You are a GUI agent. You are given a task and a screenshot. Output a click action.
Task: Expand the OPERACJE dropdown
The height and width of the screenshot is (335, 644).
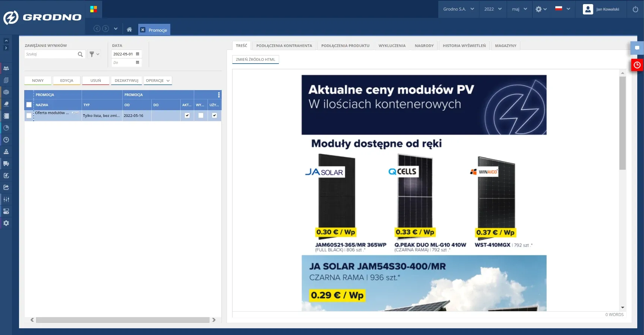point(158,81)
